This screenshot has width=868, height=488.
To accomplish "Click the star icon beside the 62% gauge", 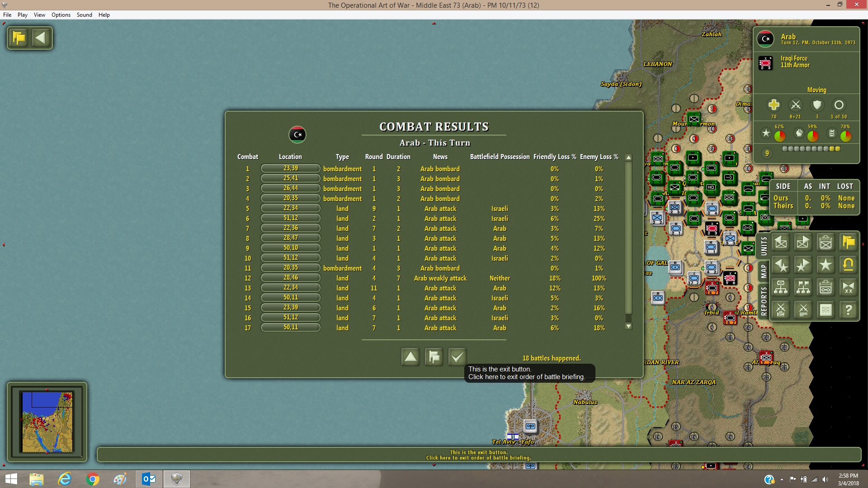I will (x=766, y=133).
